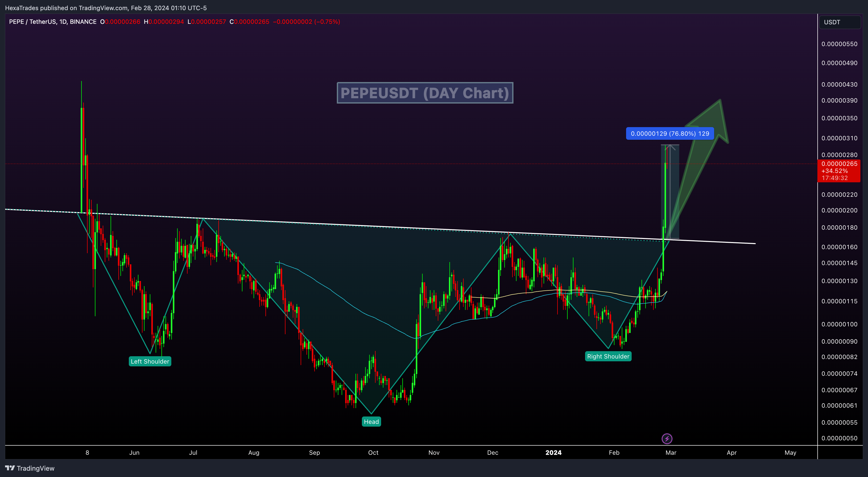Click the open value O0.00000266

(120, 22)
